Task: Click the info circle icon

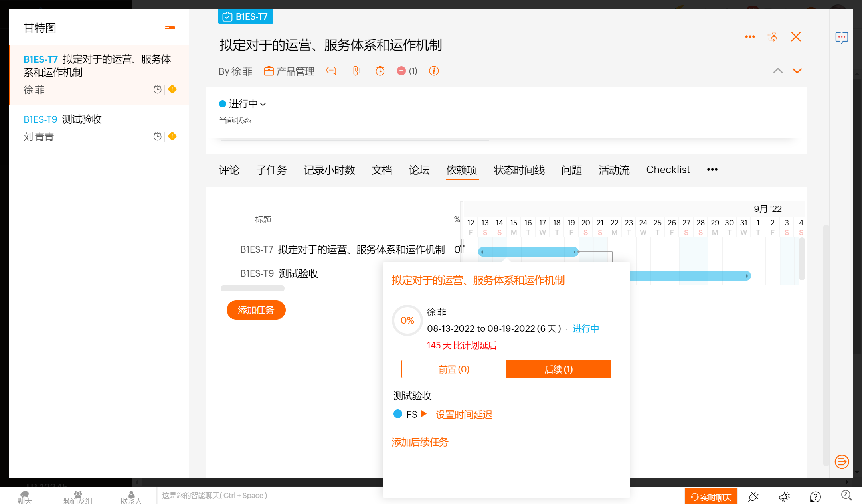Action: 434,71
